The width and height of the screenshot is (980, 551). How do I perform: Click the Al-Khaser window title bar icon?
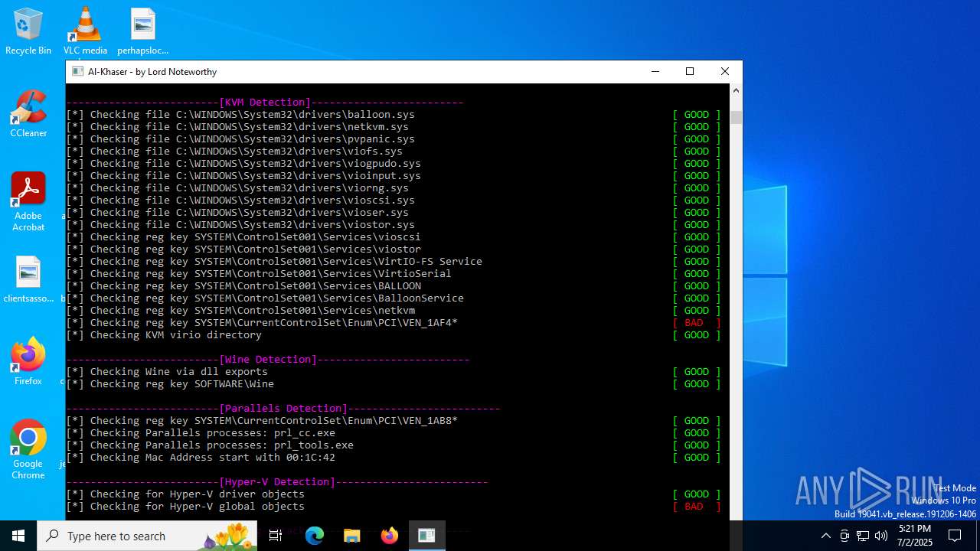77,71
